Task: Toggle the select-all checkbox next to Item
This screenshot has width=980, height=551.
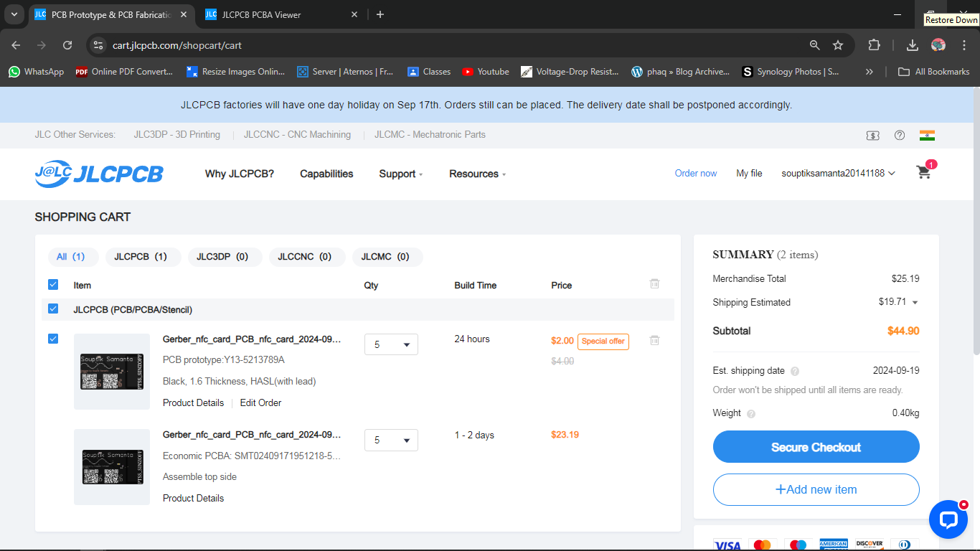Action: pyautogui.click(x=53, y=285)
